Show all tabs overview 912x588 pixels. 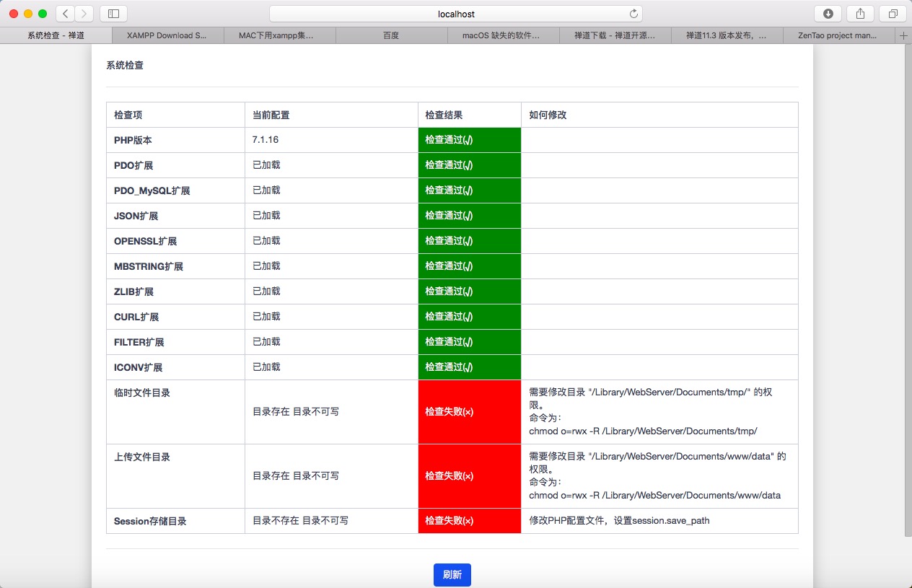tap(893, 14)
